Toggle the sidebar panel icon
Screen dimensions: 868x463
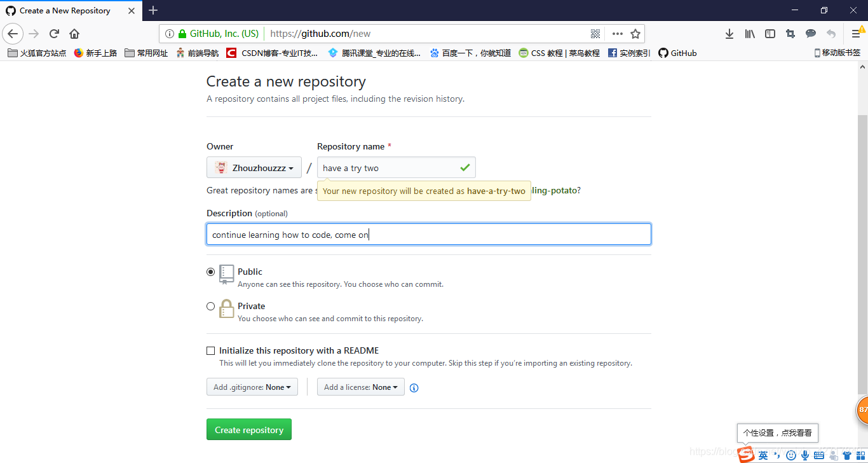(770, 34)
